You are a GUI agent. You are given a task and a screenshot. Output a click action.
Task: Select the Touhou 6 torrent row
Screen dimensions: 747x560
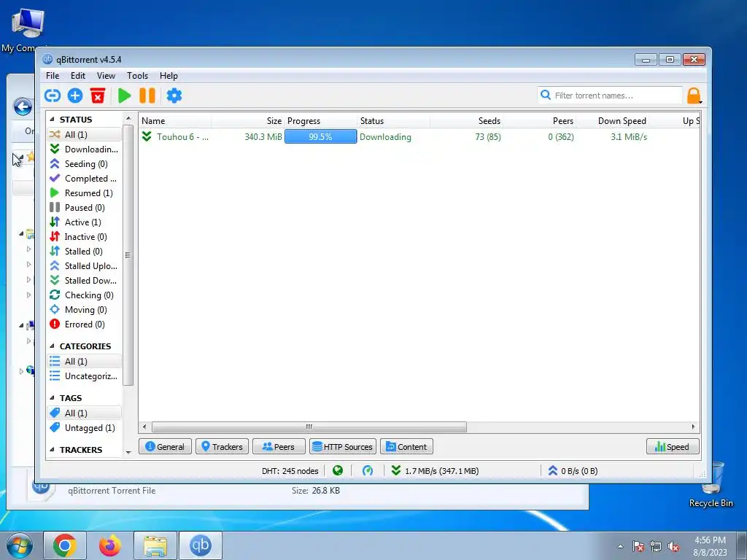click(419, 137)
